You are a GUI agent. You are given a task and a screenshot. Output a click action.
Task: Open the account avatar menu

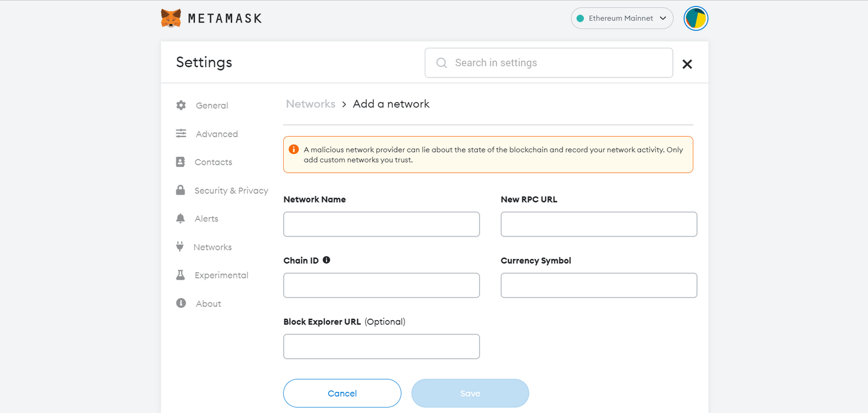[696, 18]
